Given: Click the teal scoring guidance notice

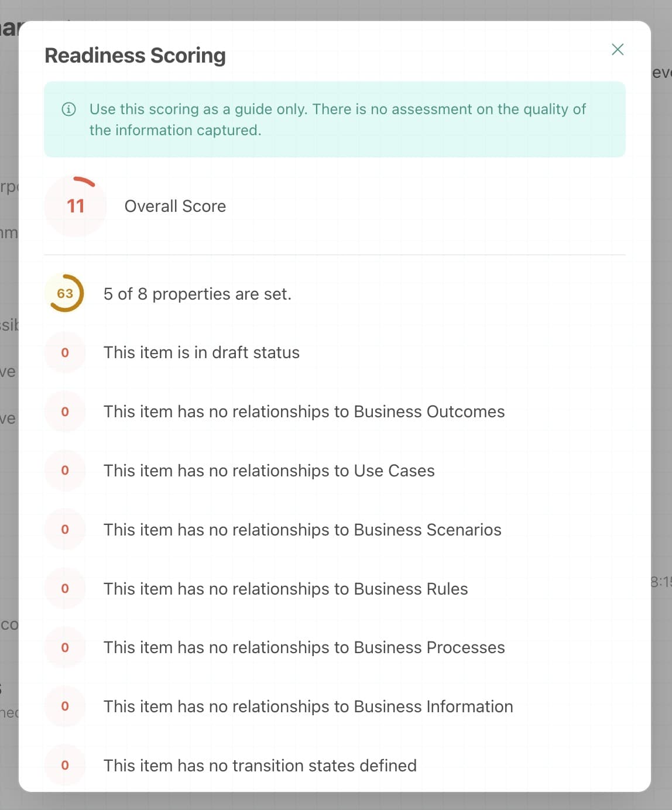Looking at the screenshot, I should pos(335,119).
